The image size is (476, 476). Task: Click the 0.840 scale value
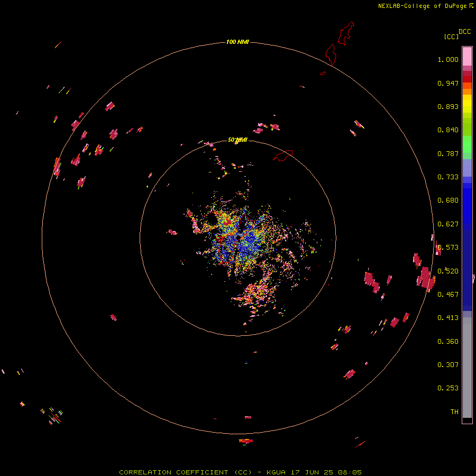coord(448,130)
